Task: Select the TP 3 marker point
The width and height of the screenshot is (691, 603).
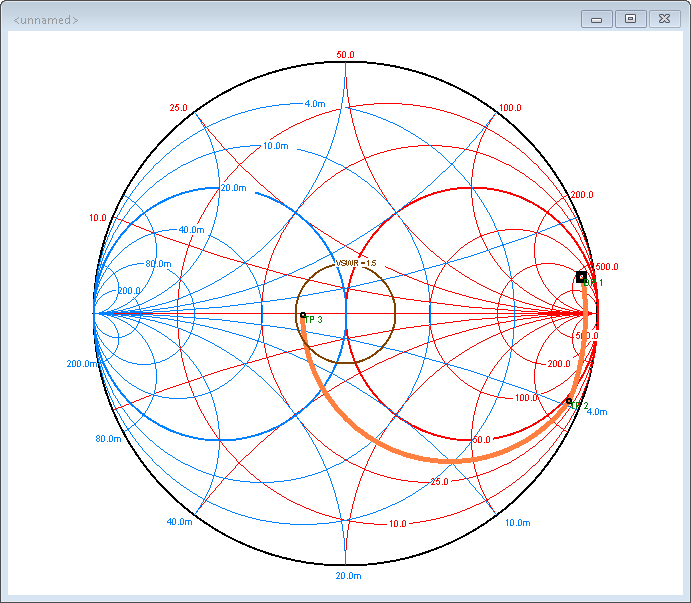Action: (303, 315)
